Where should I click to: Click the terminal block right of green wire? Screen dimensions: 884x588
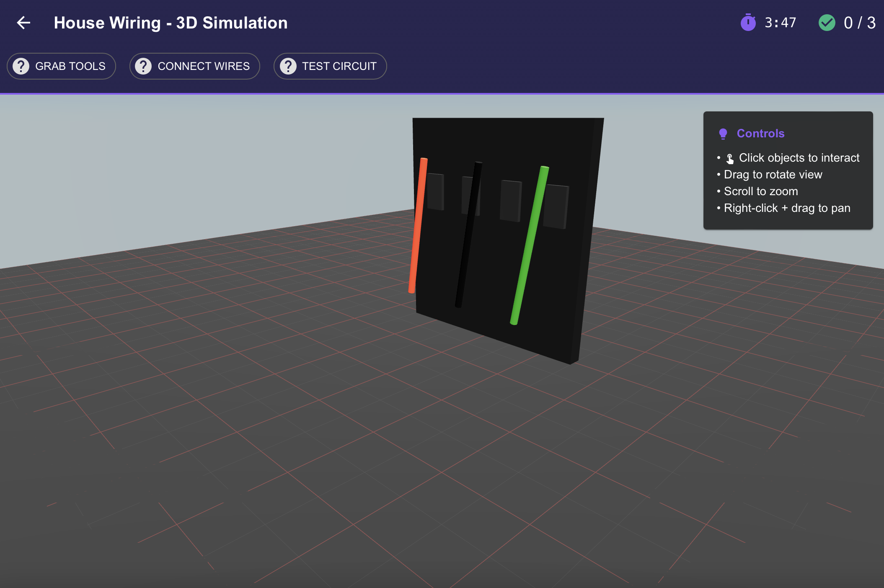tap(556, 207)
